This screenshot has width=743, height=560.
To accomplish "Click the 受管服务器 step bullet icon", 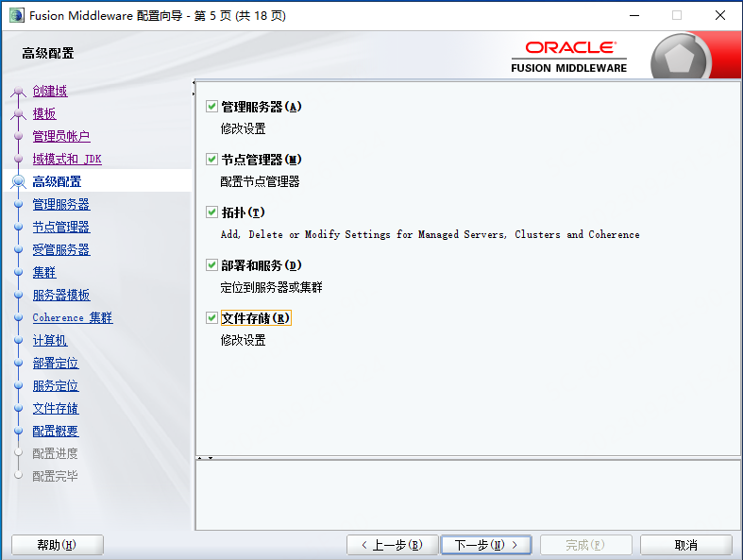I will coord(19,249).
